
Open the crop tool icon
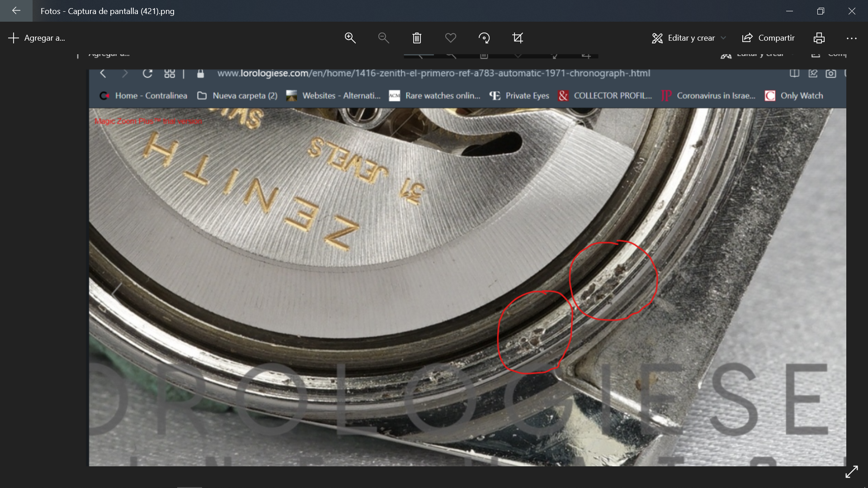tap(518, 38)
